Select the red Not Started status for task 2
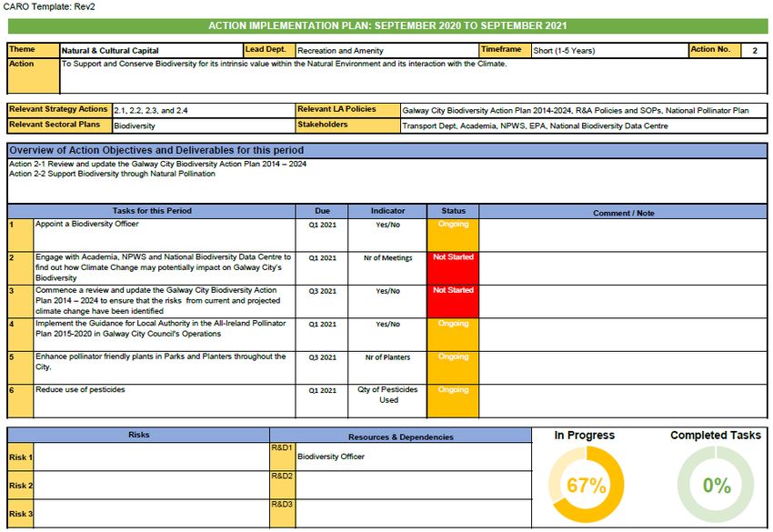The height and width of the screenshot is (532, 773). 453,268
